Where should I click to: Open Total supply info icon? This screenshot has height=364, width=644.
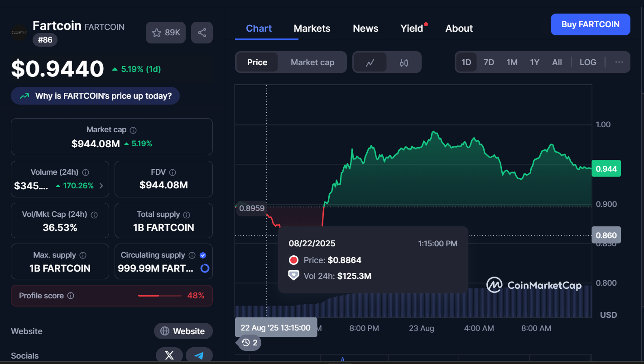click(187, 215)
